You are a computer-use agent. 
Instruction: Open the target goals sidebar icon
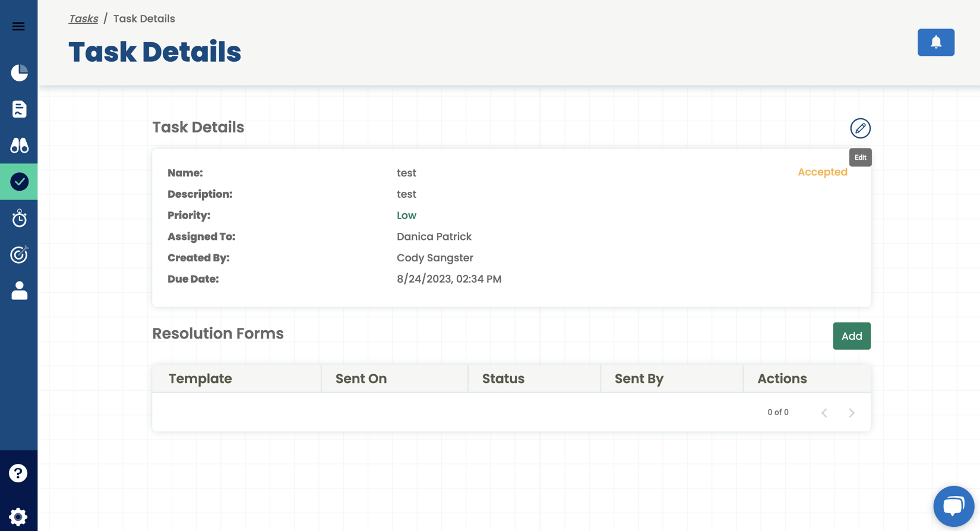[19, 254]
